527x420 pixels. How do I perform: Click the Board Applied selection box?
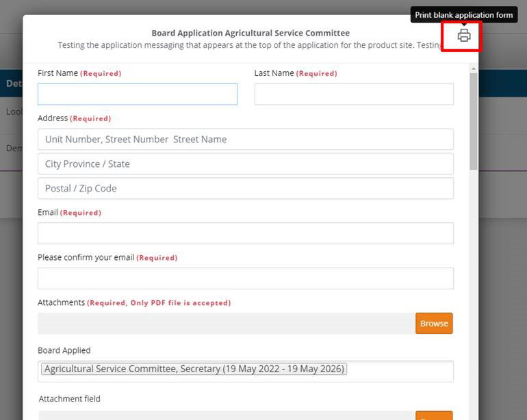coord(246,371)
